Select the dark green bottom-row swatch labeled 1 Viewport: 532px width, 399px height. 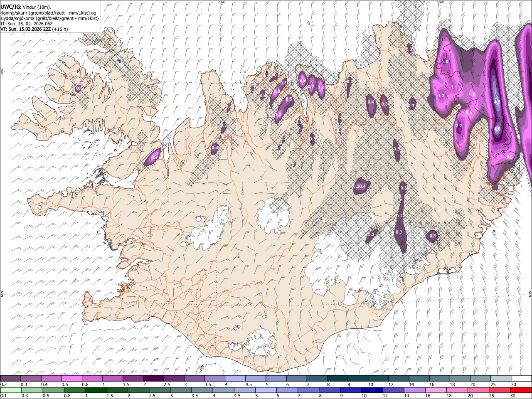point(96,390)
